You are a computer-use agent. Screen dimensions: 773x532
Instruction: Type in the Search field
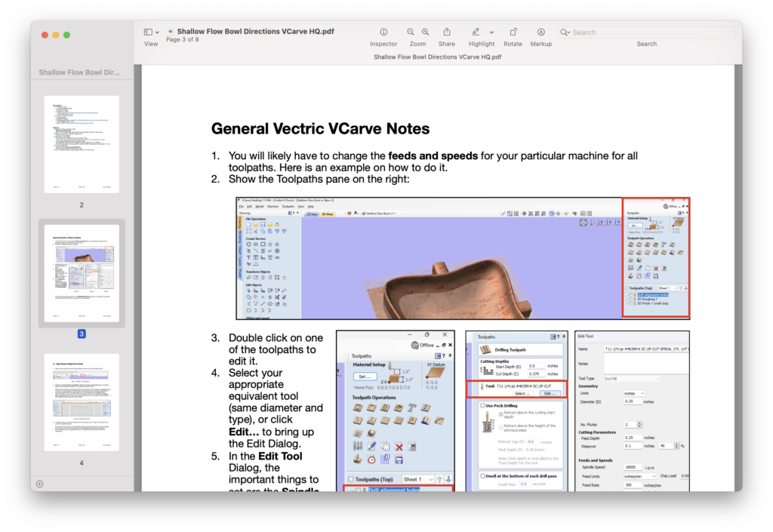click(x=649, y=32)
